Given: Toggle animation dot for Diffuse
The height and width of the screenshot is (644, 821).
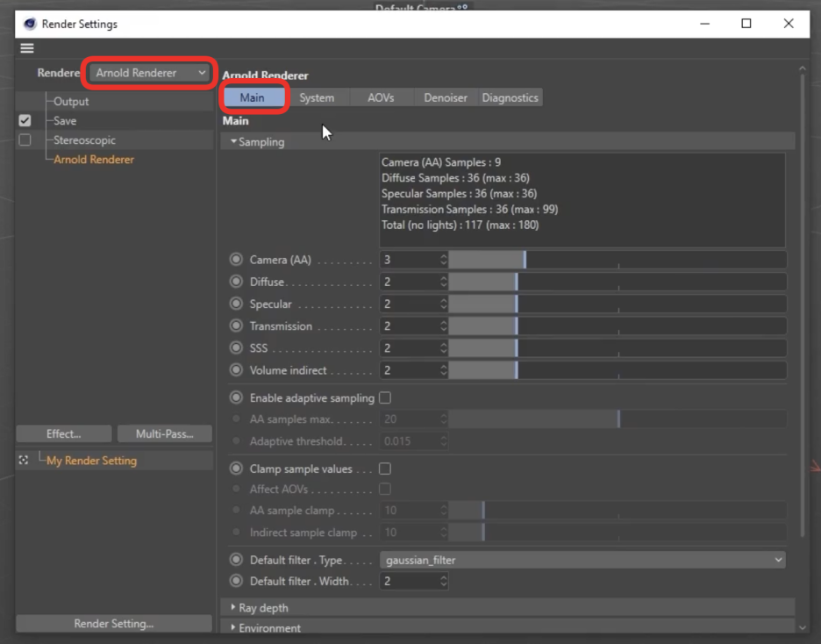Looking at the screenshot, I should point(236,282).
